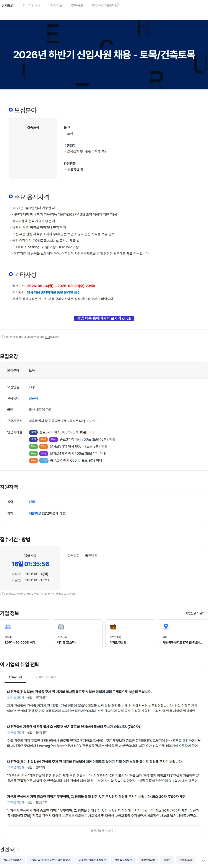208x868 pixels.
Task: Click the 가족친화인증기업 채용관 tag
Action: [x=92, y=860]
